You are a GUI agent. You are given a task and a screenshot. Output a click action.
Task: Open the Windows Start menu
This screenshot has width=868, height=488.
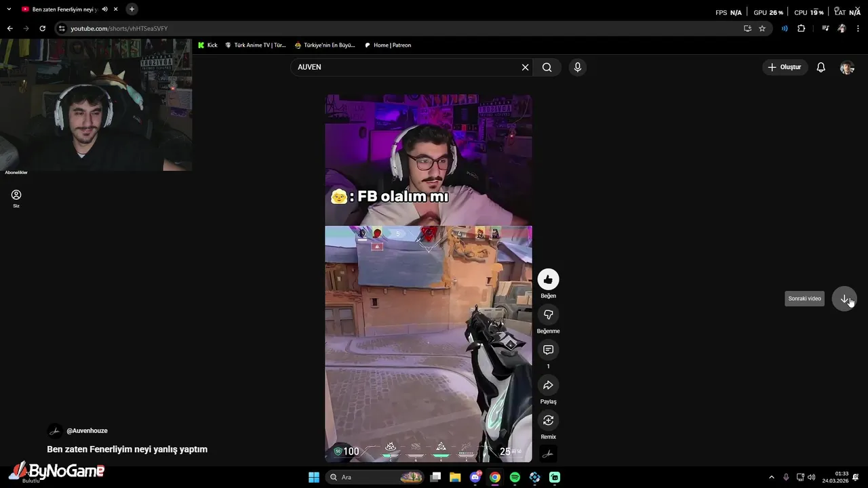(x=314, y=477)
